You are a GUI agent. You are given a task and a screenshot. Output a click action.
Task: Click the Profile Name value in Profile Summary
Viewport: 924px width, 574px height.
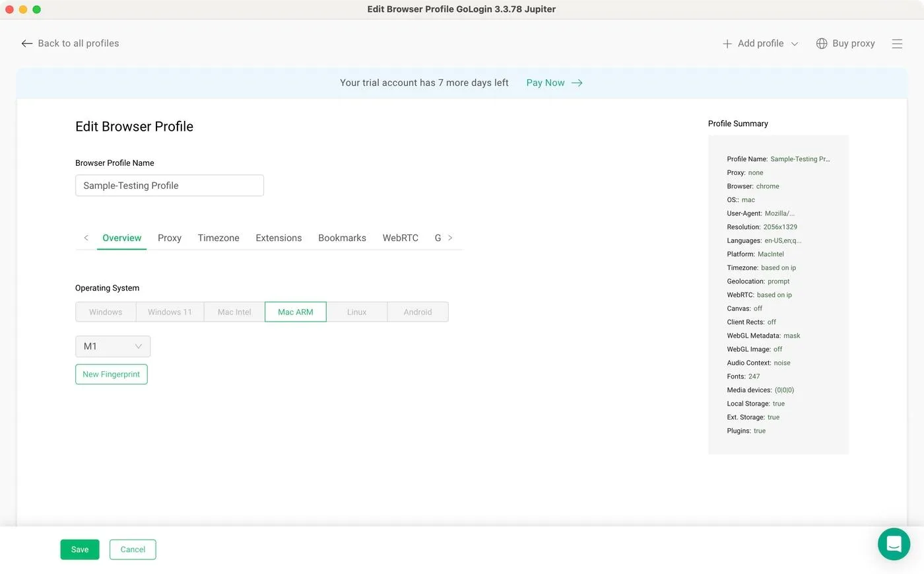800,159
